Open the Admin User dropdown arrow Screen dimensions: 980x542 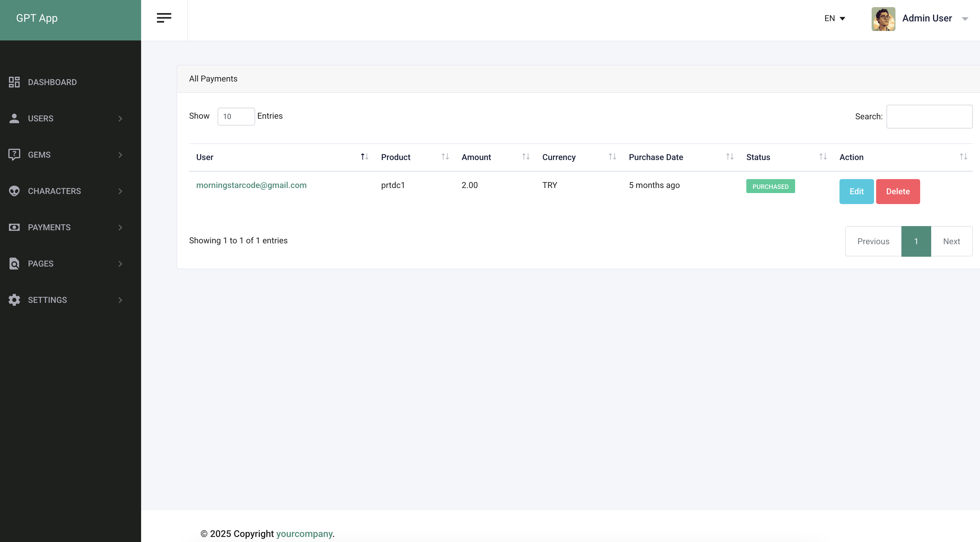pyautogui.click(x=965, y=19)
